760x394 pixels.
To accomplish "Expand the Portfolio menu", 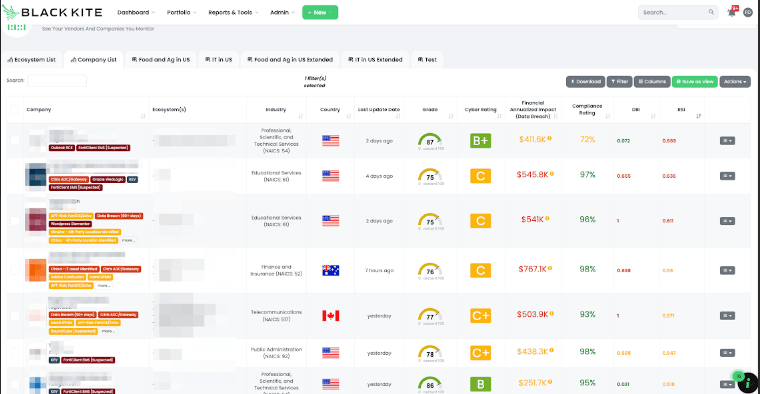I will tap(182, 13).
